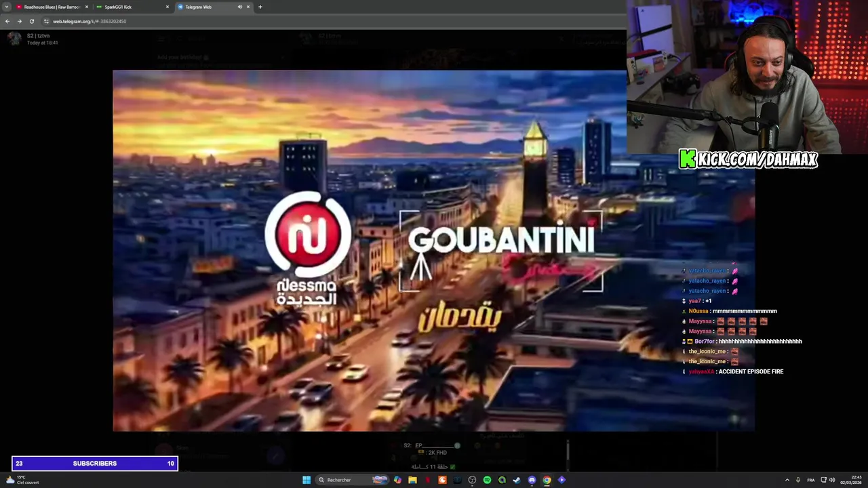Go back in browser history

coord(7,21)
